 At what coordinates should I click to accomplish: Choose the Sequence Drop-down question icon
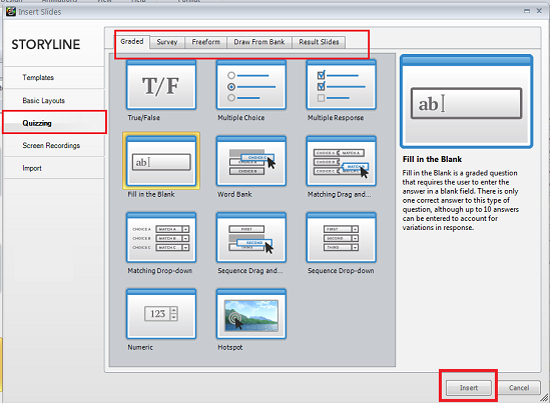[x=341, y=237]
